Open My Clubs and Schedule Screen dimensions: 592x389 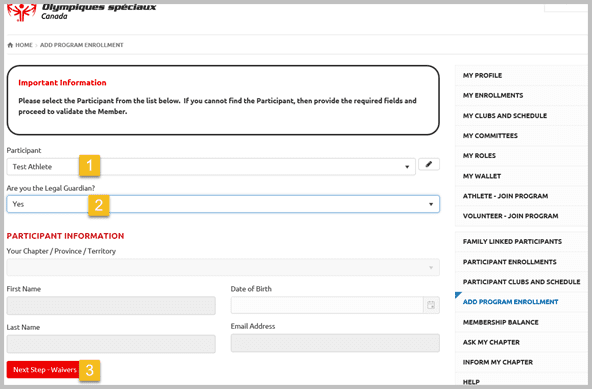(x=521, y=116)
